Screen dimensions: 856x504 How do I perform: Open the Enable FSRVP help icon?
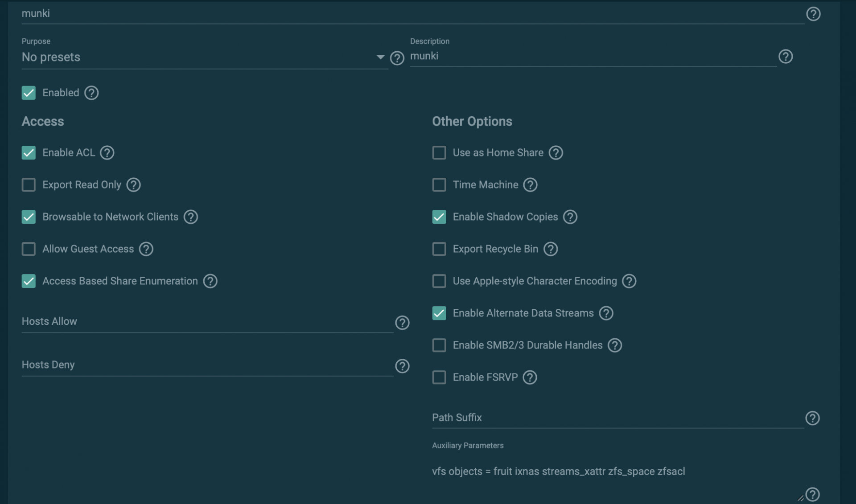[530, 377]
